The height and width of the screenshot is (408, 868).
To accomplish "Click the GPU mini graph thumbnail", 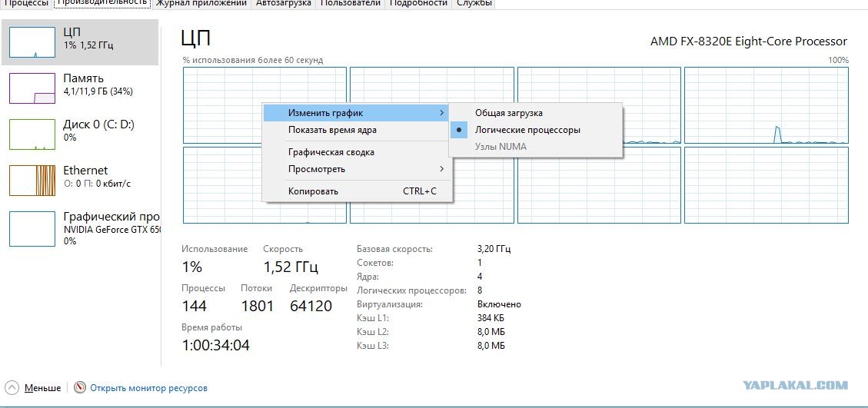I will click(x=32, y=230).
